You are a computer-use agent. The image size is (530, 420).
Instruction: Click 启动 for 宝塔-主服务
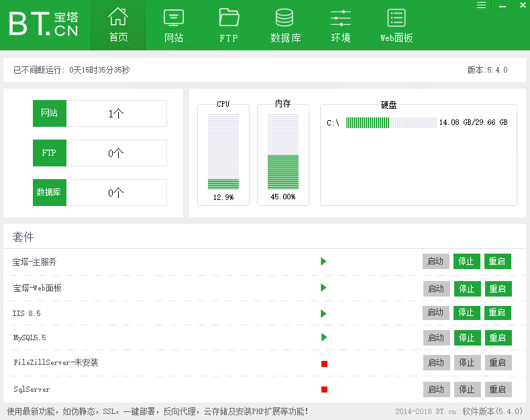(435, 262)
